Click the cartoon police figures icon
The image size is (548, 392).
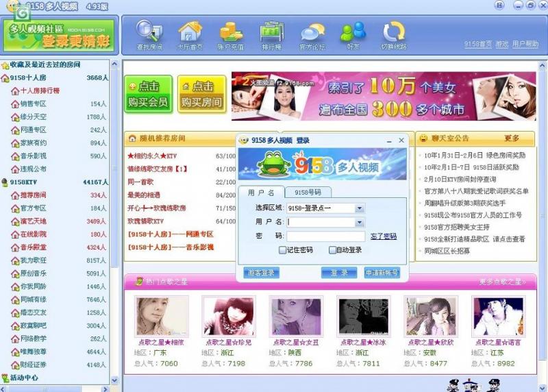tap(473, 385)
